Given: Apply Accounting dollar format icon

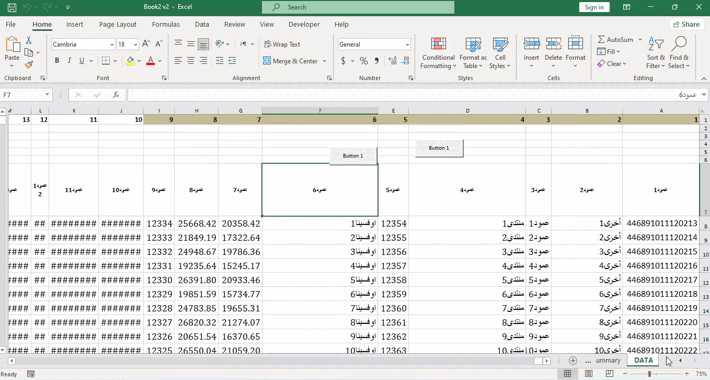Looking at the screenshot, I should (x=343, y=61).
